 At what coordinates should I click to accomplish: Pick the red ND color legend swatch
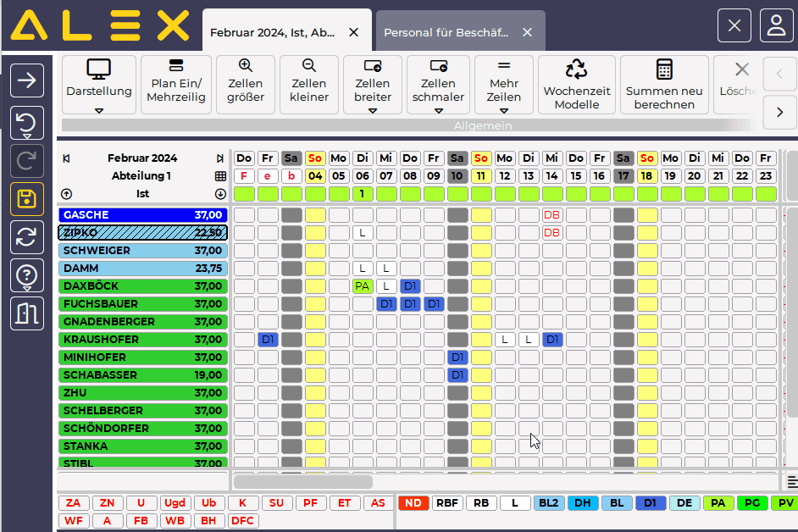(x=413, y=503)
